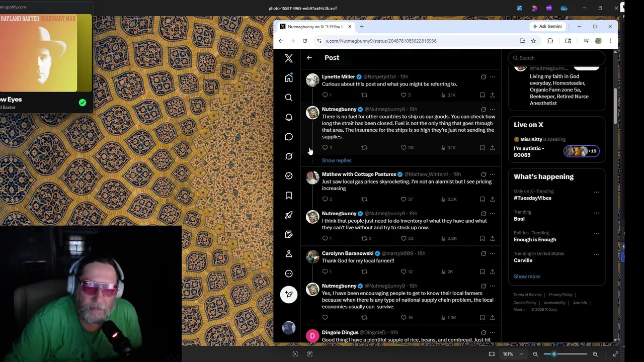Click the X logo in sidebar
This screenshot has height=362, width=644.
tap(289, 58)
